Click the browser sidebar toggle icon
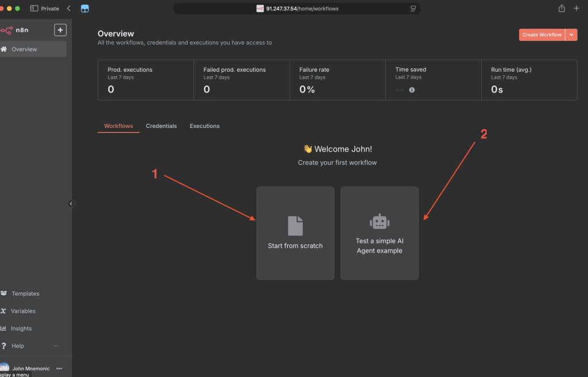The height and width of the screenshot is (377, 588). pos(34,8)
